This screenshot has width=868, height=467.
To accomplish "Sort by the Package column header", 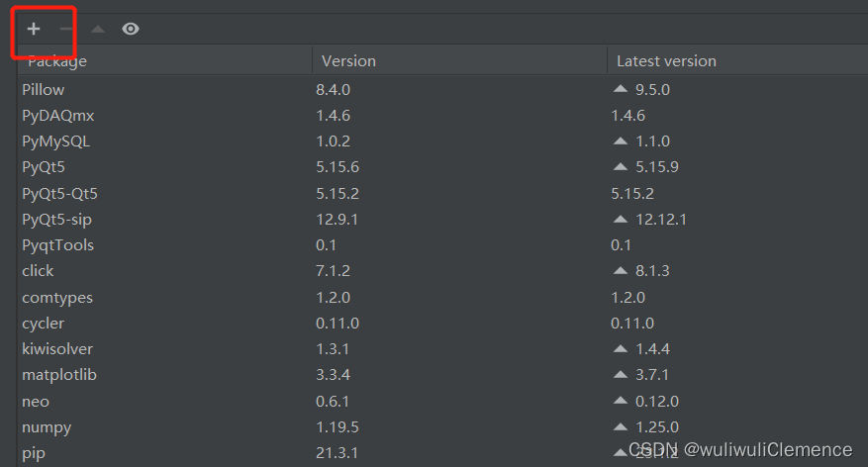I will coord(164,61).
